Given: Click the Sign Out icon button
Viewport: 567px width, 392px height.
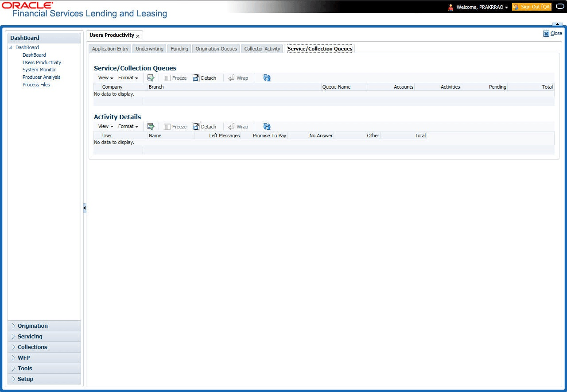Looking at the screenshot, I should [x=516, y=7].
